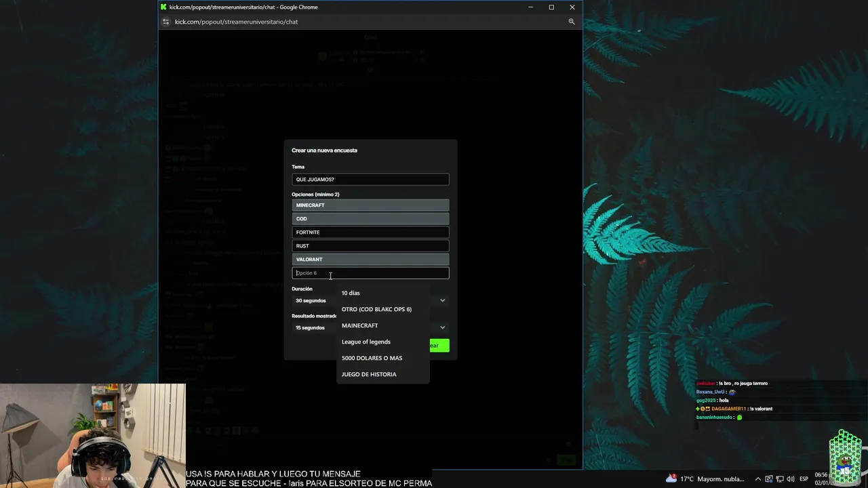Click the streamer webcam thumbnail
This screenshot has width=868, height=488.
[x=92, y=436]
